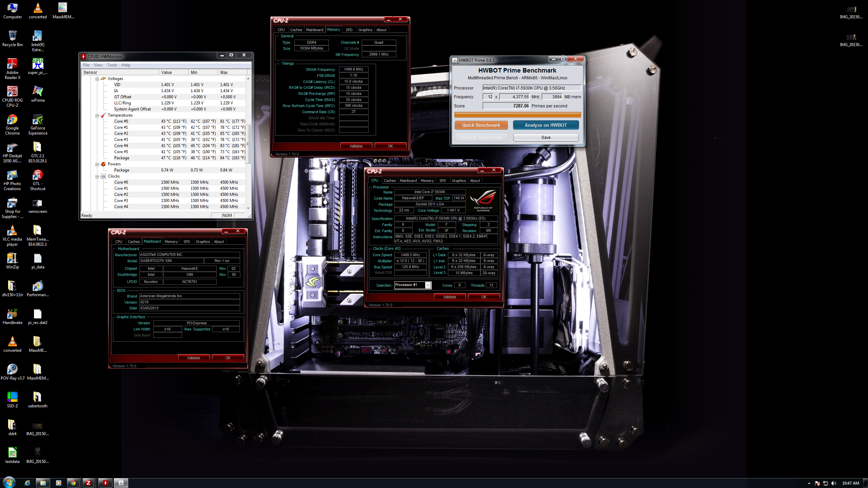Click Save button in HWBOT Prime
868x488 pixels.
[x=546, y=137]
